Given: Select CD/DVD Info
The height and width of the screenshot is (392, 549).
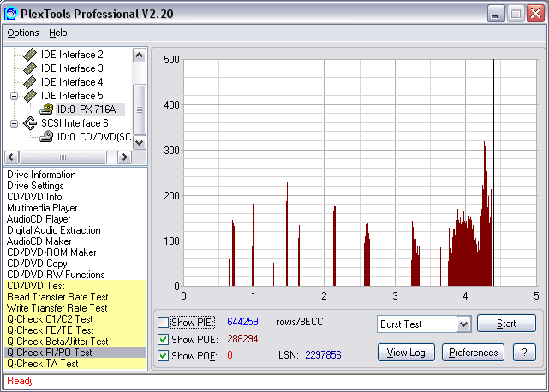Looking at the screenshot, I should click(34, 197).
